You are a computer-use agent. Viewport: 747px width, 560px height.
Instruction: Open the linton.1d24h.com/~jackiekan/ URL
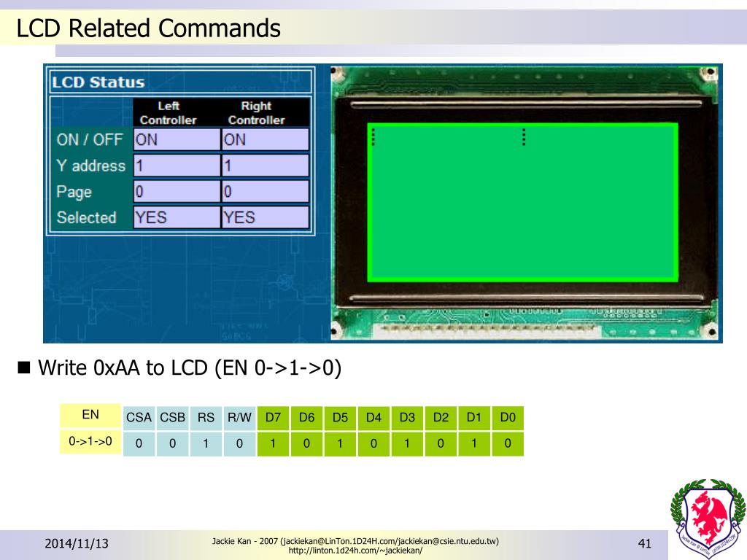(355, 551)
